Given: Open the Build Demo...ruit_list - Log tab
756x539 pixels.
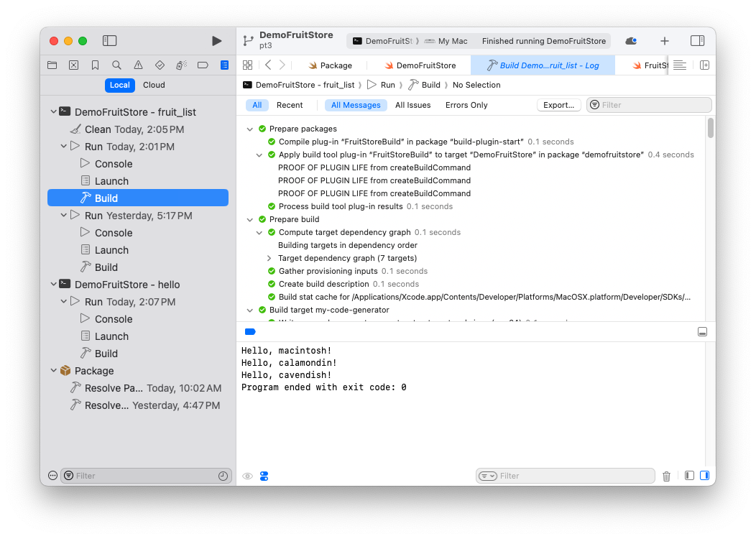Looking at the screenshot, I should click(543, 65).
